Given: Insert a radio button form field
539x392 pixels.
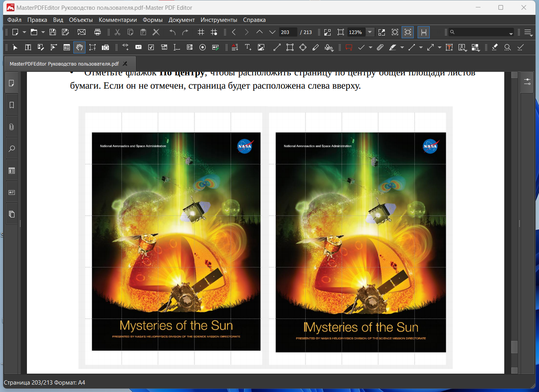Looking at the screenshot, I should (x=203, y=47).
